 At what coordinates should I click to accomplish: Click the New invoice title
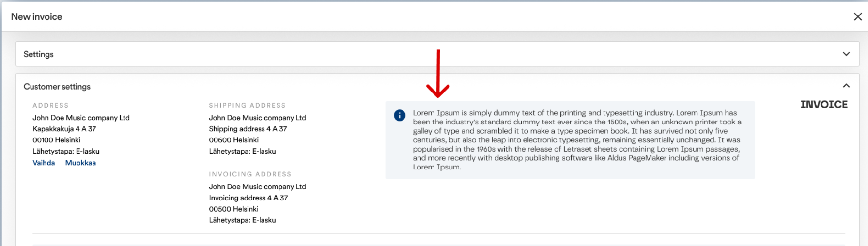point(37,17)
